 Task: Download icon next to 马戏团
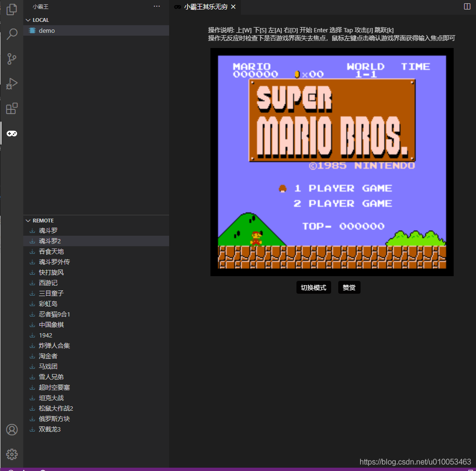tap(32, 367)
